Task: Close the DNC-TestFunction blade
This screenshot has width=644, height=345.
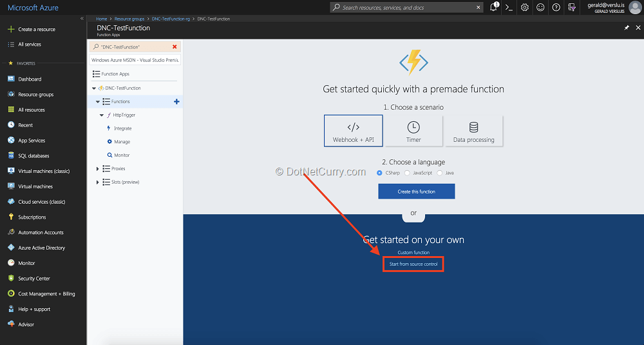Action: [638, 28]
